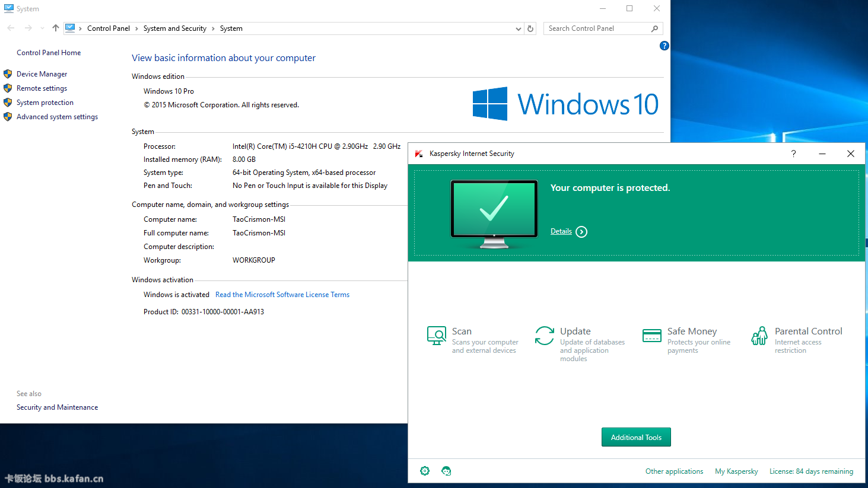868x488 pixels.
Task: Click 'Windows is activated' text
Action: pyautogui.click(x=176, y=295)
